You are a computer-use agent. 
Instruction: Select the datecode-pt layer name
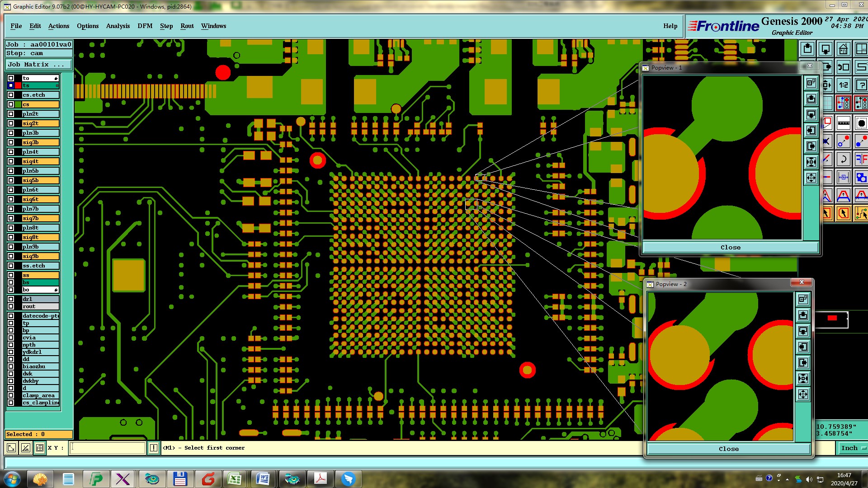[x=41, y=316]
